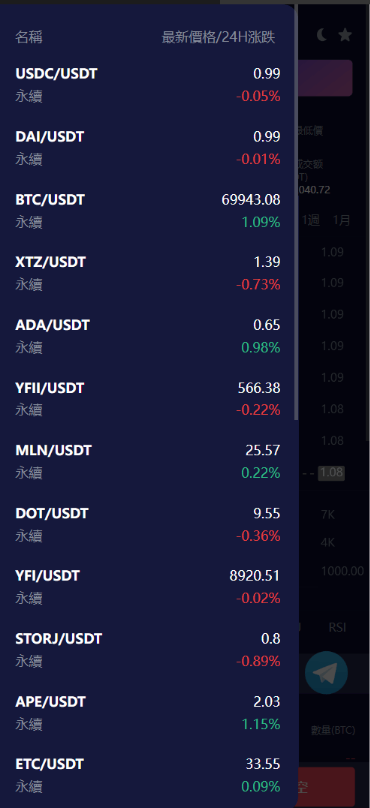
Task: Open the STORJ/USDT pair
Action: coord(147,650)
